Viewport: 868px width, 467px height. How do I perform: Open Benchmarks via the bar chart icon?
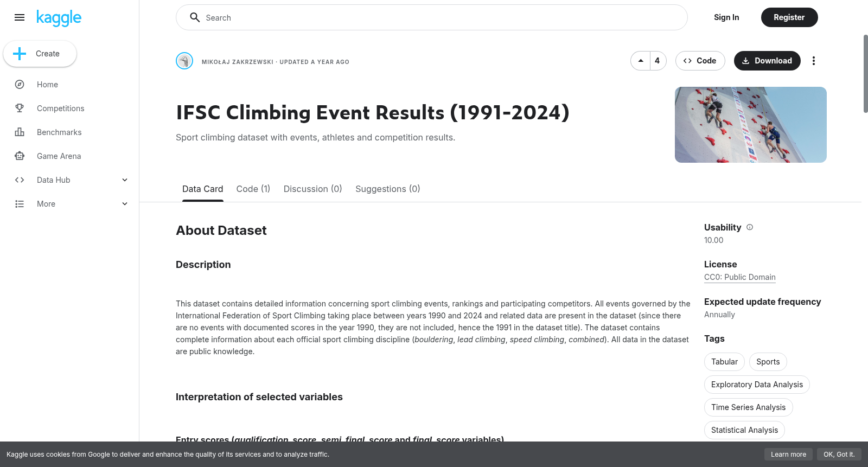pyautogui.click(x=20, y=132)
